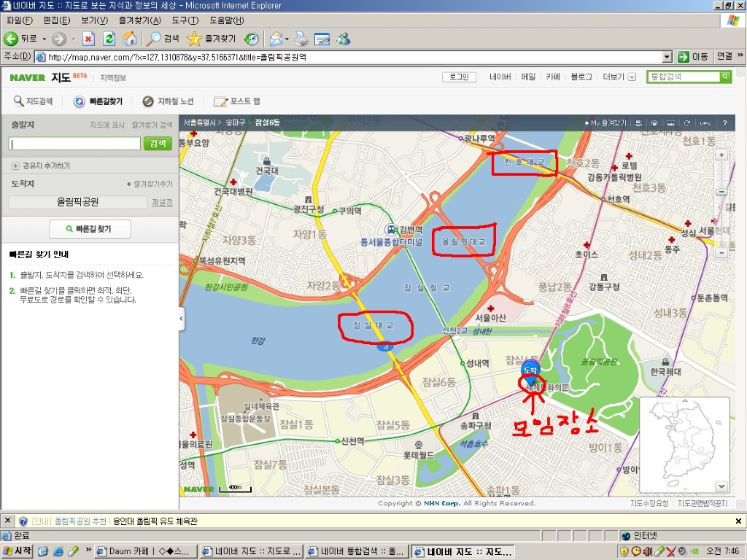The width and height of the screenshot is (747, 560).
Task: Expand the 더보기 dropdown arrow
Action: (632, 77)
